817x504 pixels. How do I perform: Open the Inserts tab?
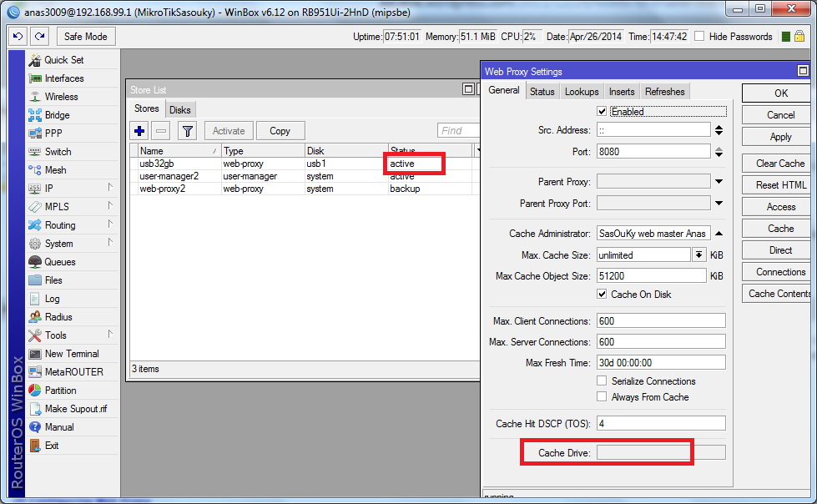tap(622, 92)
